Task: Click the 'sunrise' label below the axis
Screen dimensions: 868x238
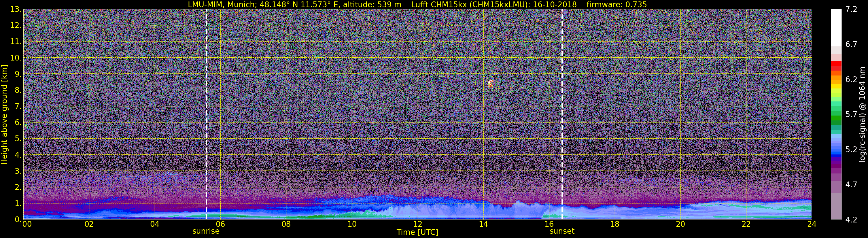Action: pyautogui.click(x=206, y=231)
